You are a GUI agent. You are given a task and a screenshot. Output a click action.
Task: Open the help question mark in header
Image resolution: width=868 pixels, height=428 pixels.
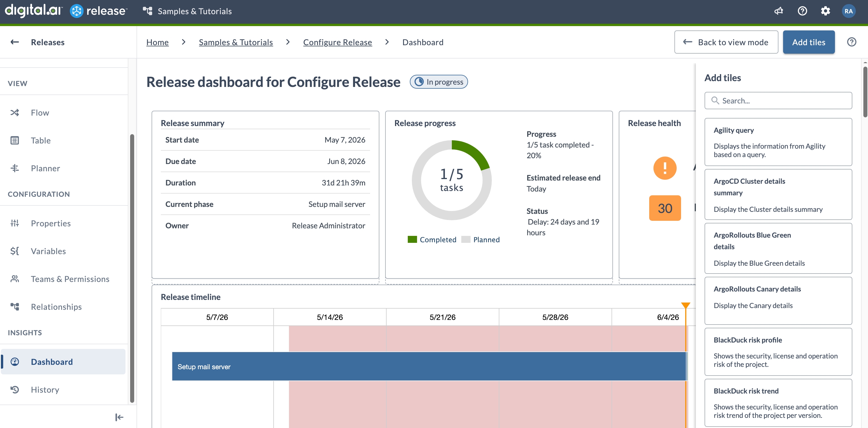(802, 11)
